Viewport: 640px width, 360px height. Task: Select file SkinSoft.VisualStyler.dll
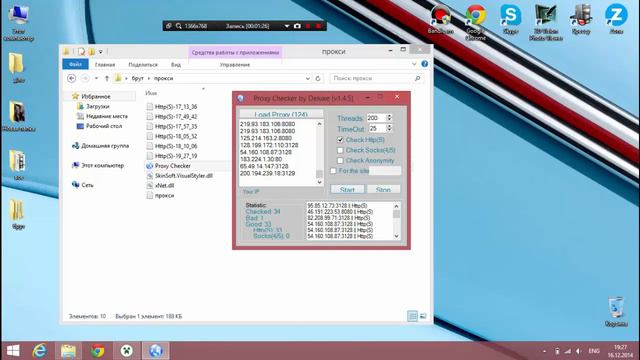pos(184,176)
